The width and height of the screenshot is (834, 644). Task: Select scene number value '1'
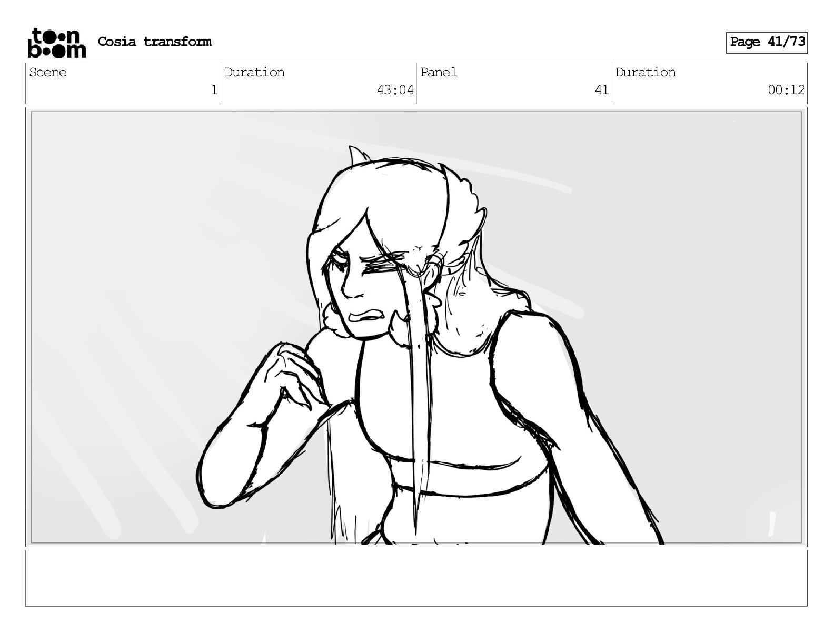pyautogui.click(x=214, y=90)
